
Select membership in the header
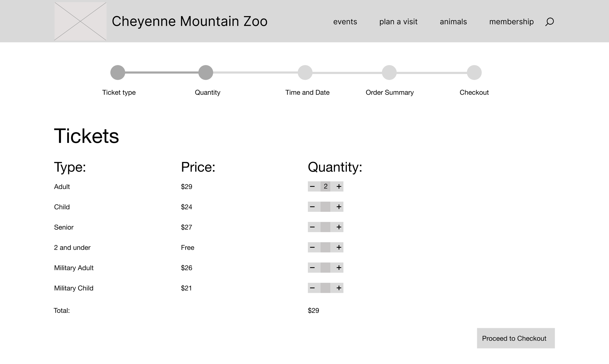pyautogui.click(x=511, y=22)
